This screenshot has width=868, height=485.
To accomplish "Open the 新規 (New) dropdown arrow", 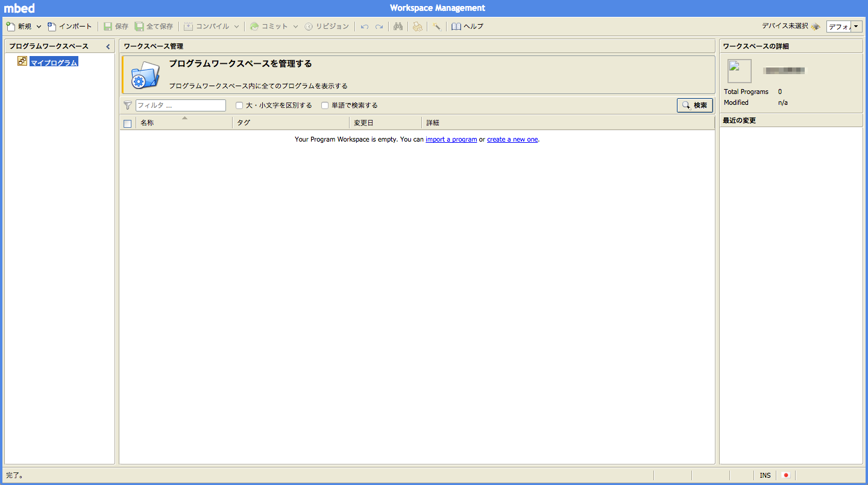I will 39,26.
